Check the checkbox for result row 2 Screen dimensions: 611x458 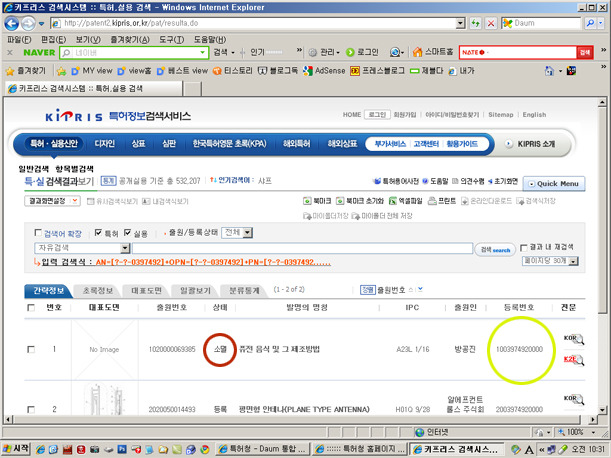[31, 409]
